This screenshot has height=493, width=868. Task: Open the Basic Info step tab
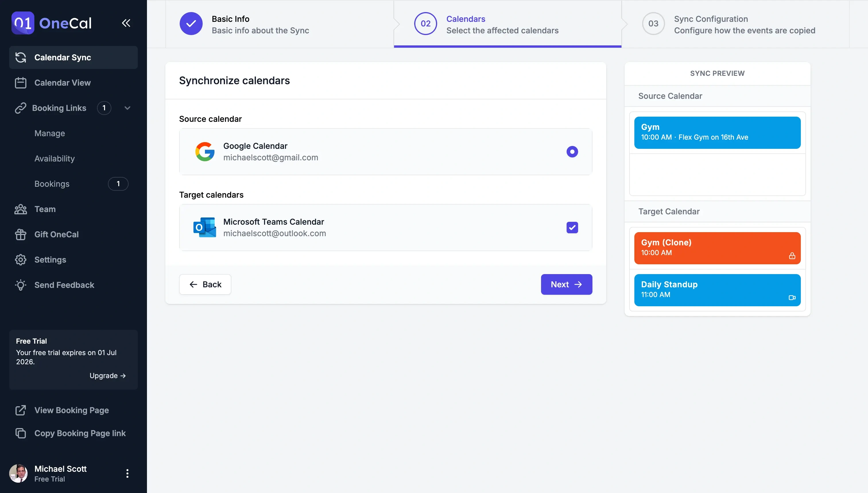coord(261,23)
